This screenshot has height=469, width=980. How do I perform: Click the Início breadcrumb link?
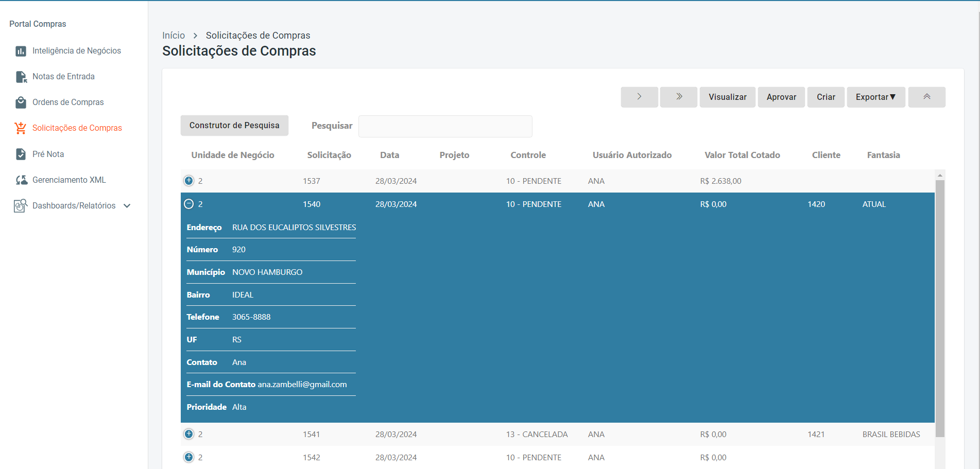coord(174,36)
